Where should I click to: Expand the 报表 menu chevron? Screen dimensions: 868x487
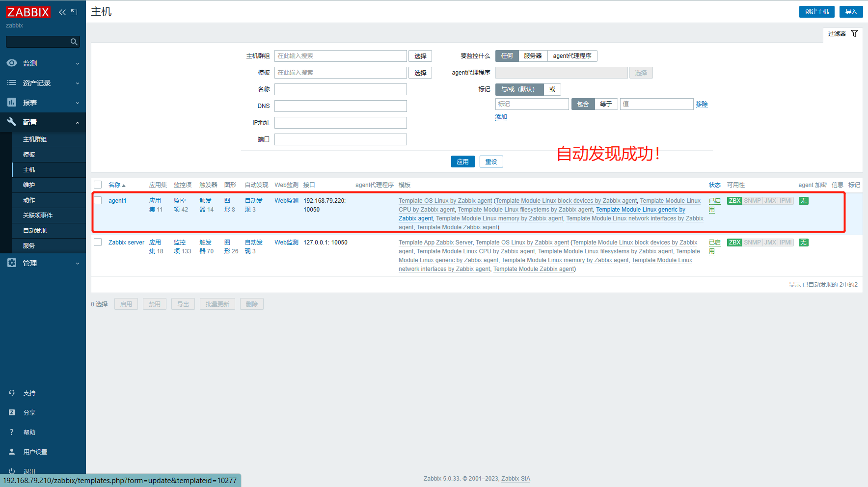coord(78,103)
